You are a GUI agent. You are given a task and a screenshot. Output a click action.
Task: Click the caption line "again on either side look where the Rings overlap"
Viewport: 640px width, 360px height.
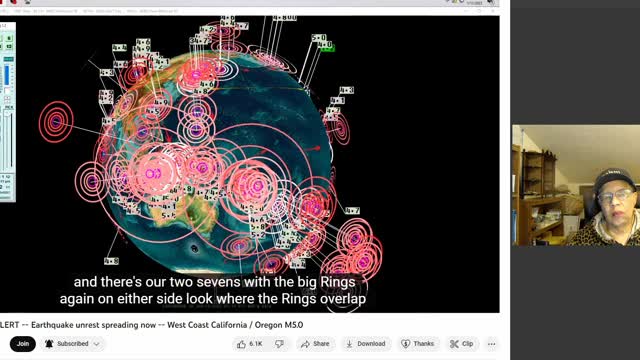(213, 299)
